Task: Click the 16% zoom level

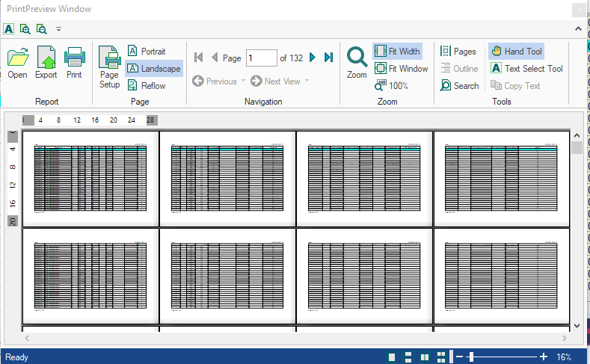Action: (564, 357)
